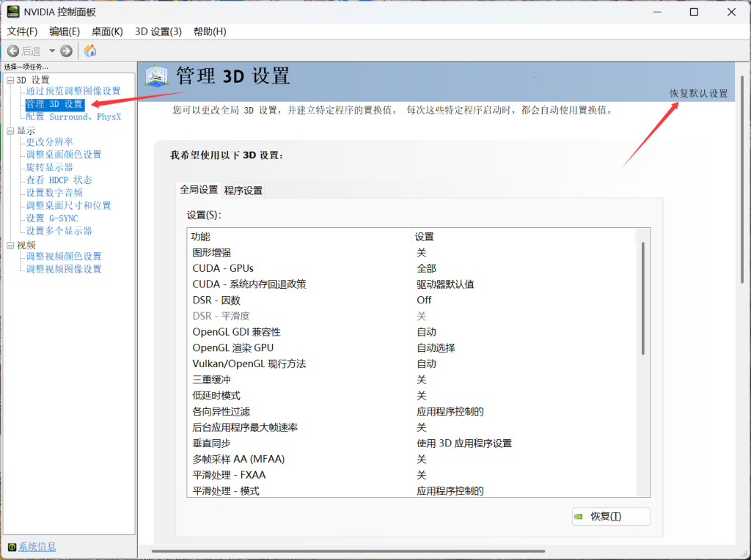This screenshot has width=751, height=560.
Task: Select 设置多个显示器 in tree
Action: click(x=59, y=231)
